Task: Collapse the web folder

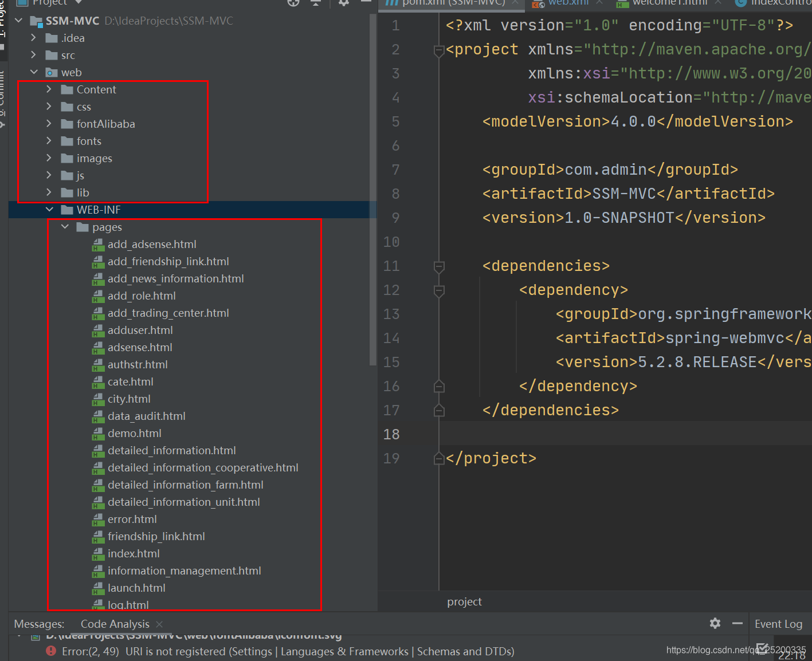Action: (34, 72)
